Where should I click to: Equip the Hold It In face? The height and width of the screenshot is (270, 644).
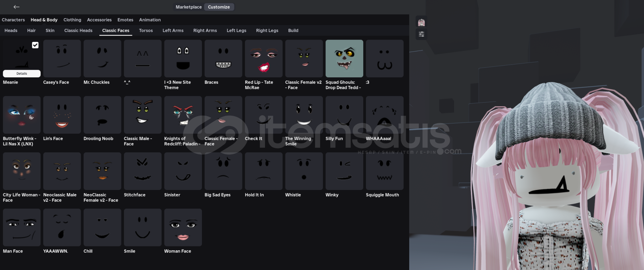pos(264,171)
